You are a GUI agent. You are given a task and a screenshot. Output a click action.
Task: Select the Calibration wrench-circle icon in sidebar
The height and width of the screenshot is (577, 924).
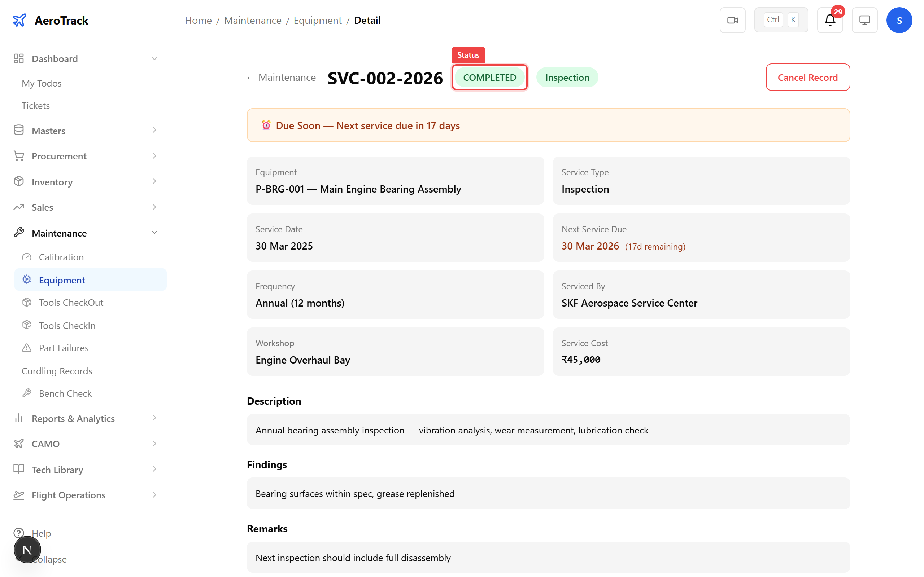click(x=26, y=257)
